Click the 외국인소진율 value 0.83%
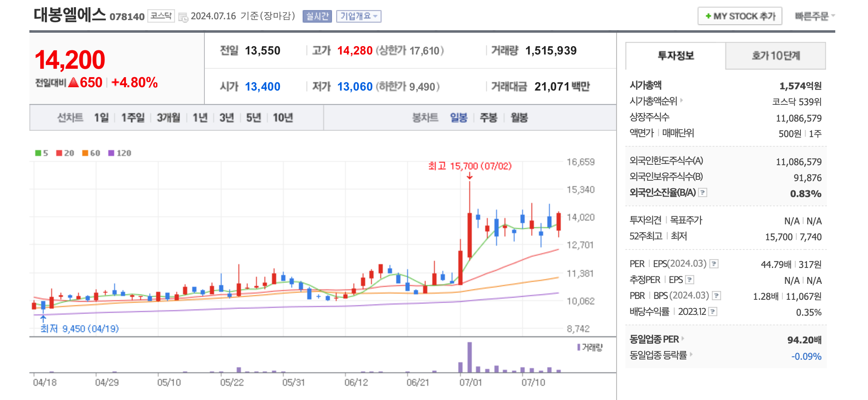 point(805,194)
